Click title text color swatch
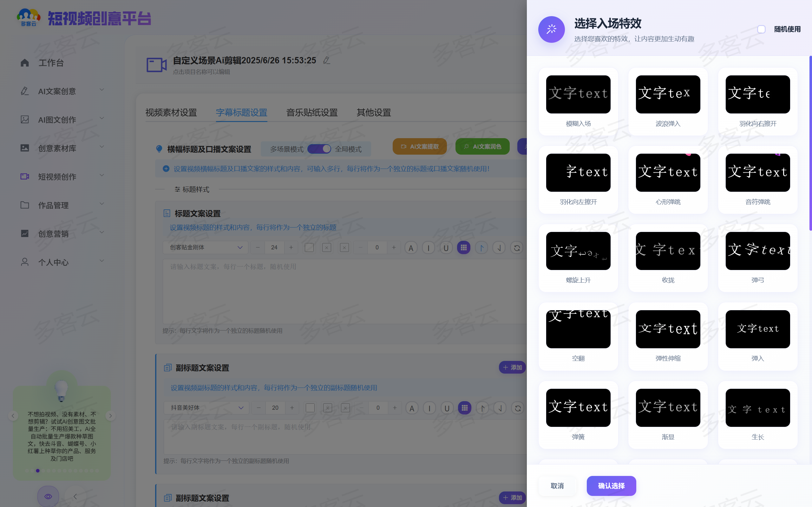Viewport: 812px width, 507px height. tap(309, 247)
